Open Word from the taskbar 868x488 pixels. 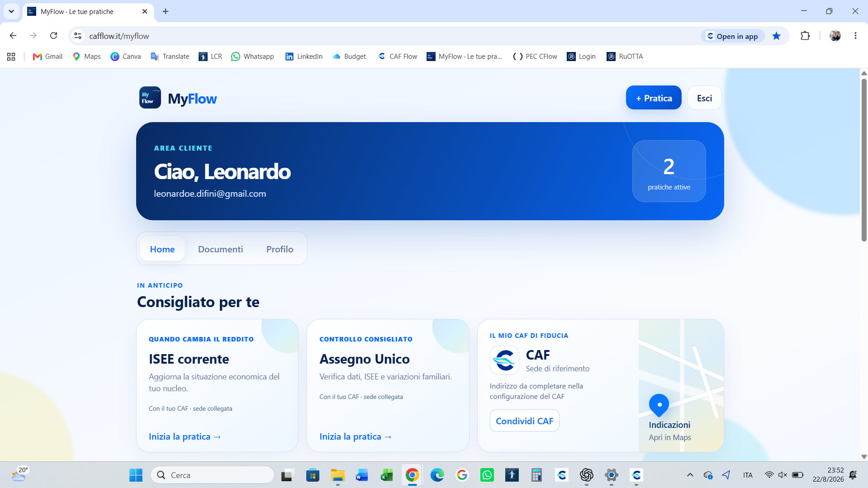362,475
